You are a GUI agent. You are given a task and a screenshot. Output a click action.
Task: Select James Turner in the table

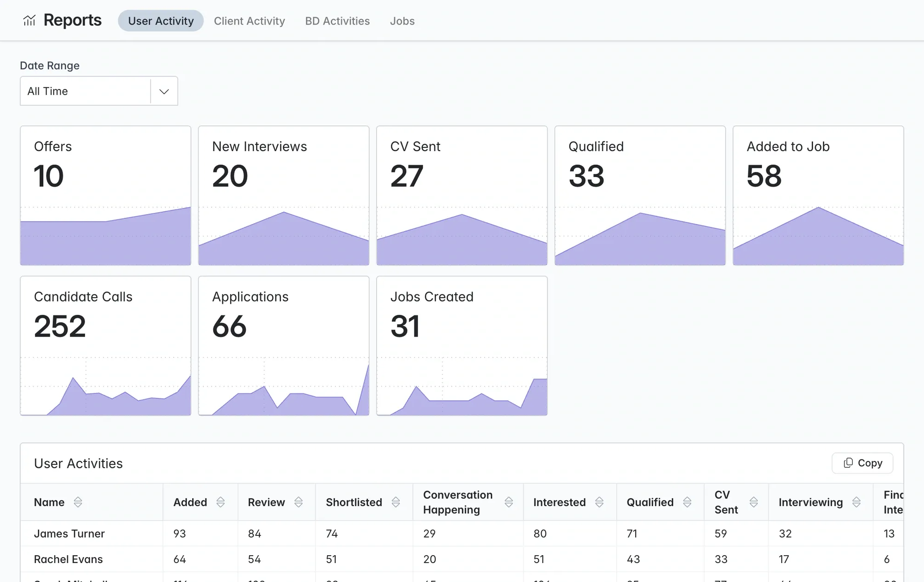coord(69,533)
